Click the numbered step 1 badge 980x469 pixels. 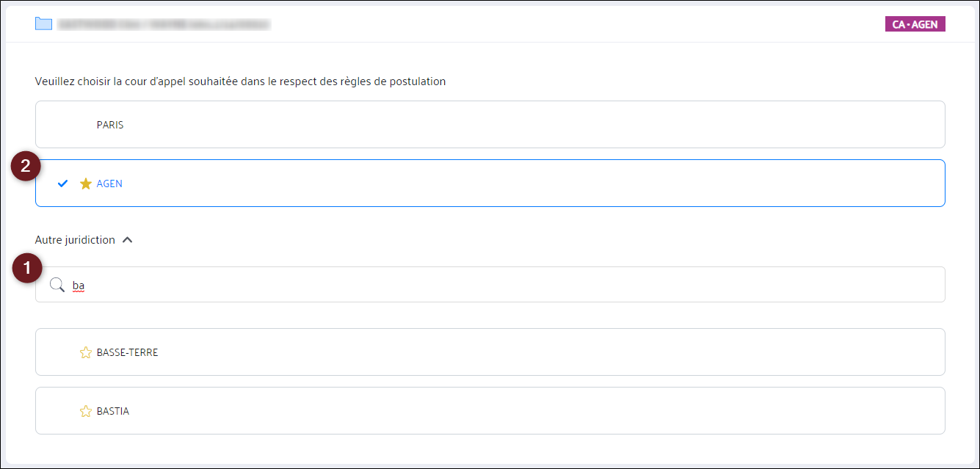[x=27, y=269]
